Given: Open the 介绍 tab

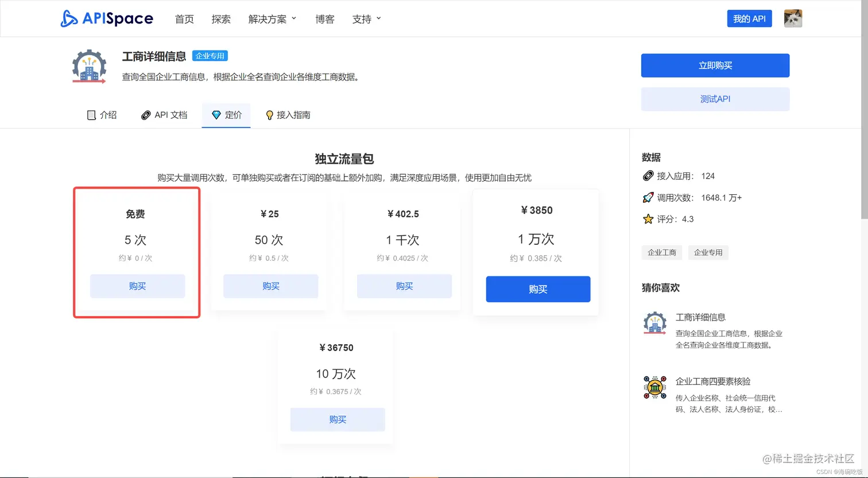Looking at the screenshot, I should coord(108,115).
